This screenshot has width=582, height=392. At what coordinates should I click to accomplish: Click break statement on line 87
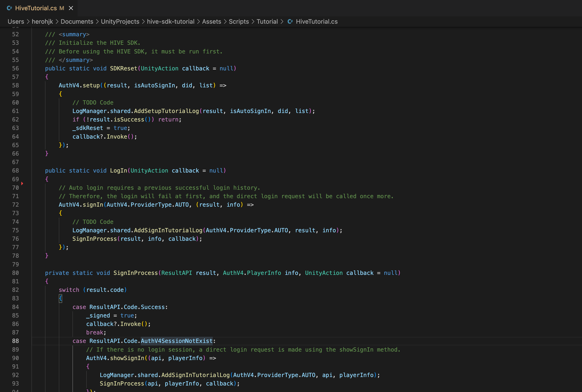point(95,332)
